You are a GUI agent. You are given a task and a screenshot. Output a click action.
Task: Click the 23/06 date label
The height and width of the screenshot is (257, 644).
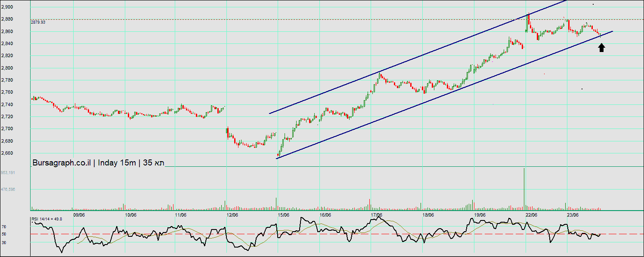tap(573, 215)
